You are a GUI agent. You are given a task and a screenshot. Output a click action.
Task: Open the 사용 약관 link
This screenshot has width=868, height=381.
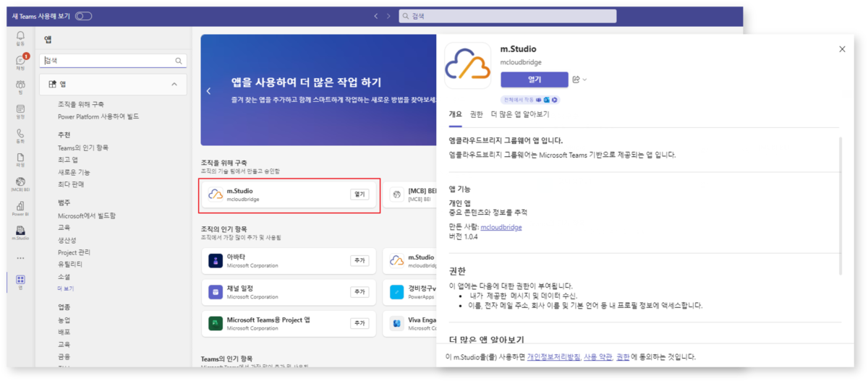[x=597, y=357]
